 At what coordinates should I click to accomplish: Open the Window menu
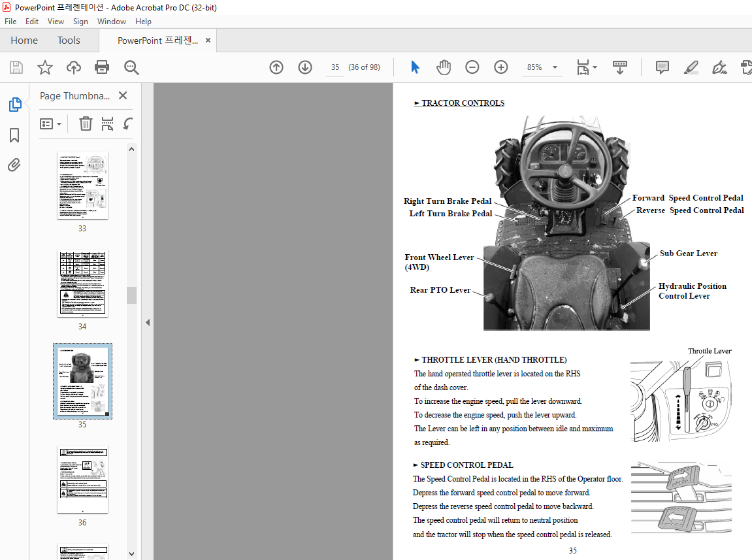[x=111, y=22]
